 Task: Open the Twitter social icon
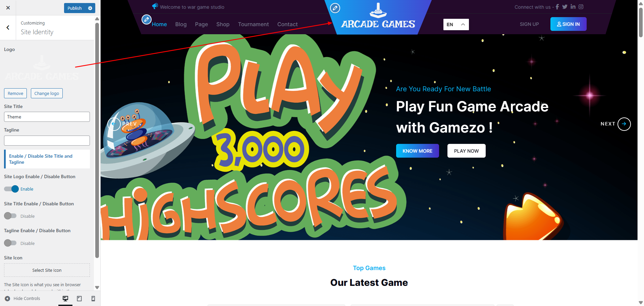click(565, 7)
